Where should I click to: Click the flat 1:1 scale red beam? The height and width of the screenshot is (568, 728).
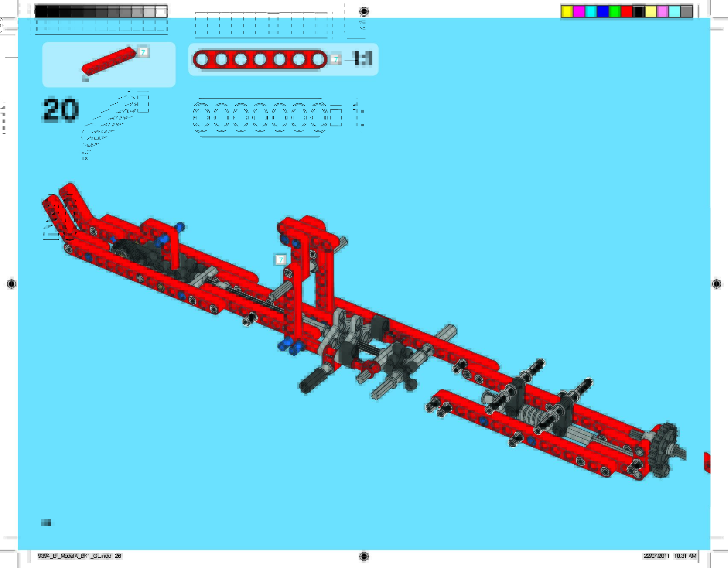coord(260,59)
